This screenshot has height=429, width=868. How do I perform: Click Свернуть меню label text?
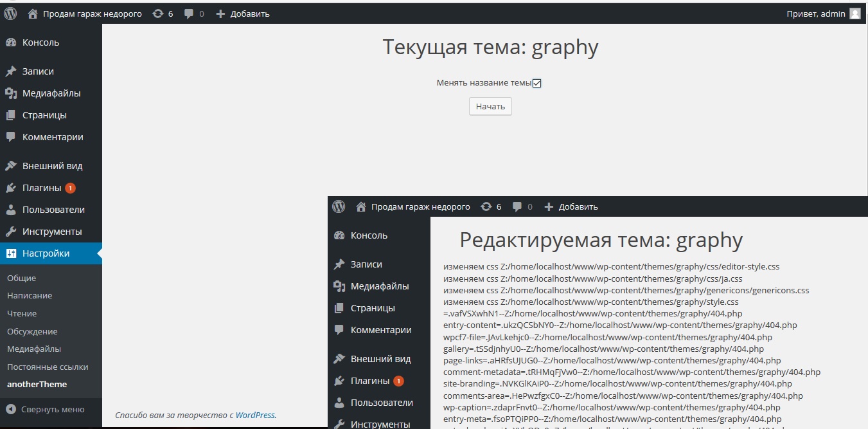coord(53,409)
